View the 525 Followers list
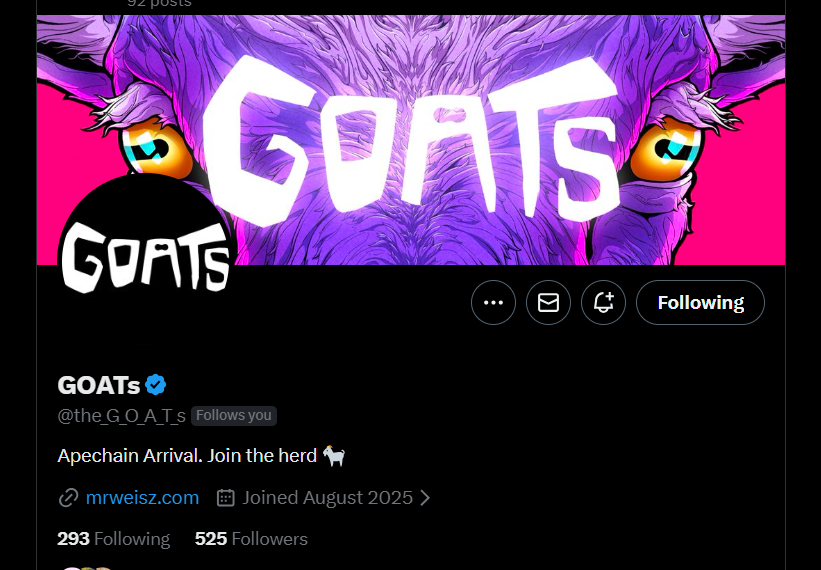 [x=251, y=539]
